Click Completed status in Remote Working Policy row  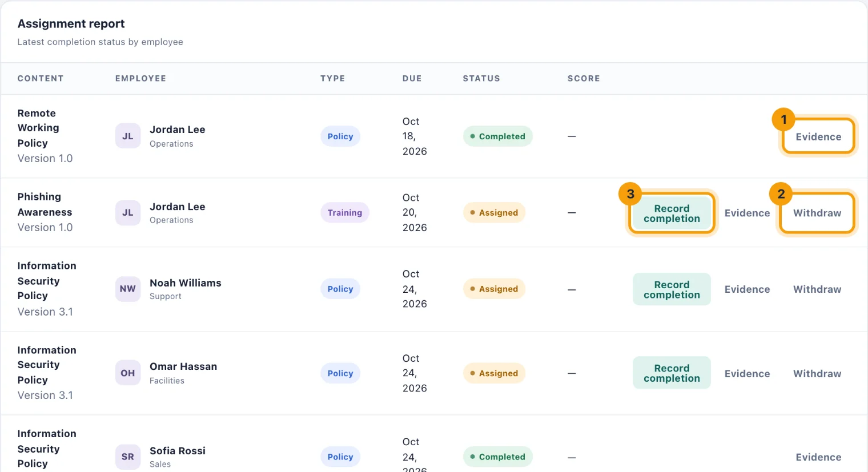(497, 136)
